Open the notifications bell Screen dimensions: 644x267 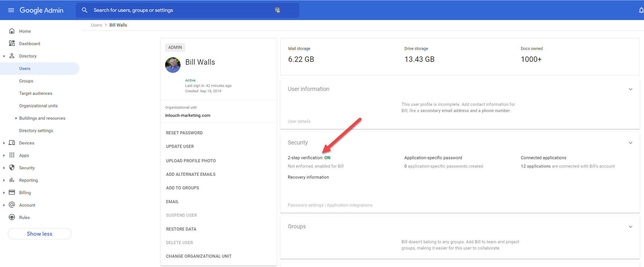(641, 10)
